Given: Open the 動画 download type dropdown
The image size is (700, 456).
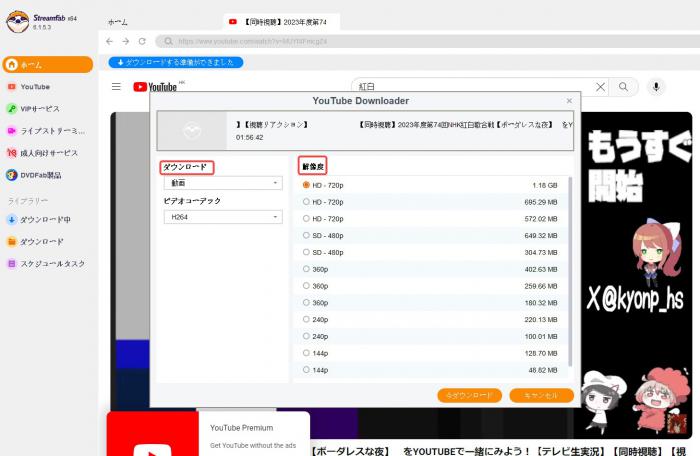Looking at the screenshot, I should click(223, 183).
